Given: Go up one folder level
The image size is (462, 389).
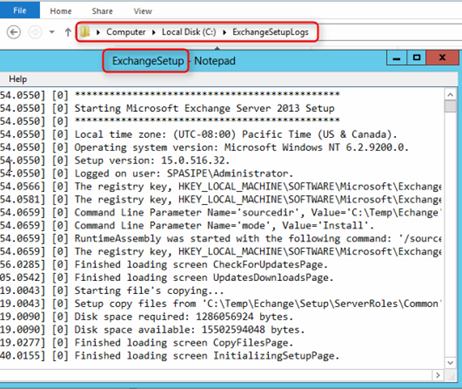Looking at the screenshot, I should pyautogui.click(x=68, y=32).
